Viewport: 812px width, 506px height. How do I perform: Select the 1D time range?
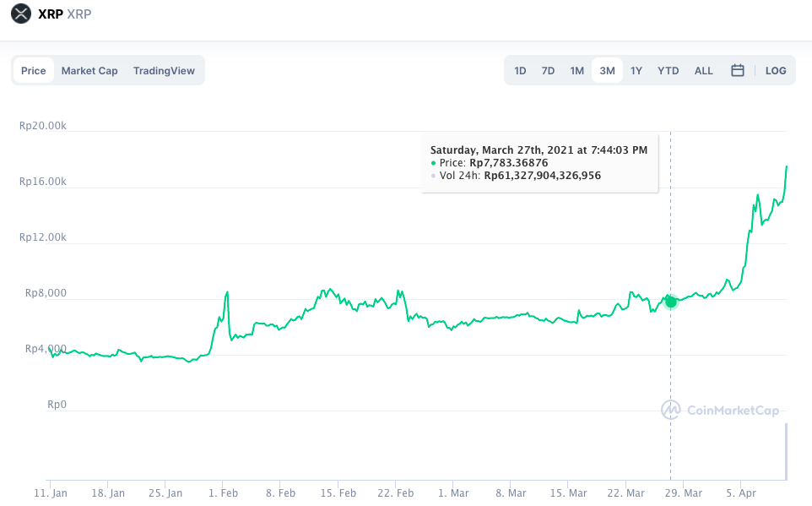(520, 71)
